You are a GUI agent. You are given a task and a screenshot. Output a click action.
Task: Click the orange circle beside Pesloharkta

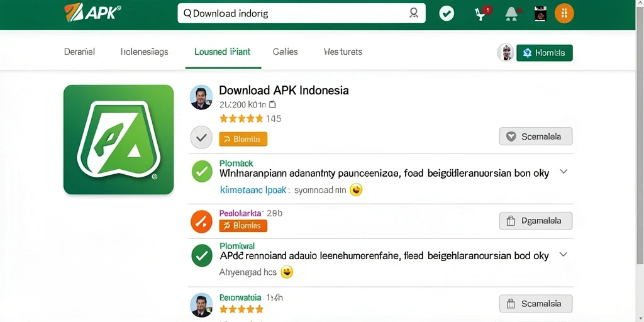pos(201,221)
